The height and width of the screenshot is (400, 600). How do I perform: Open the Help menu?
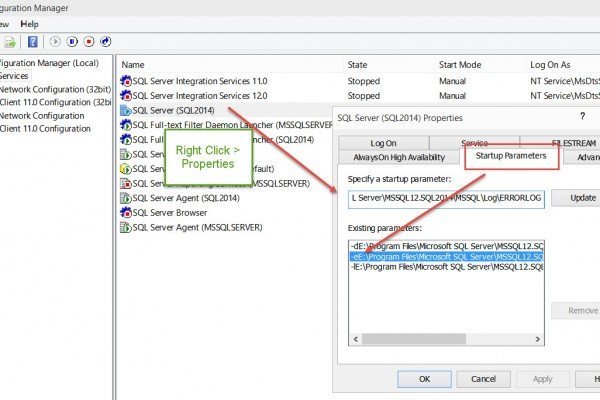point(29,24)
